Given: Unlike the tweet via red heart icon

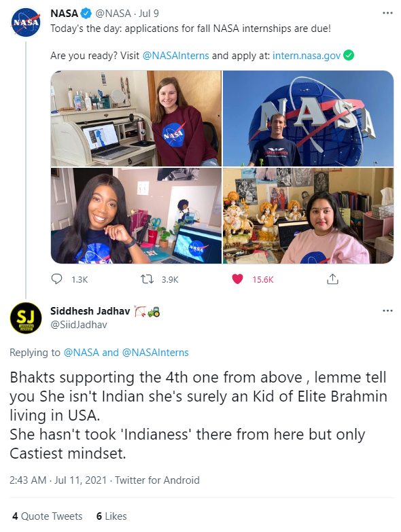Looking at the screenshot, I should [x=237, y=279].
